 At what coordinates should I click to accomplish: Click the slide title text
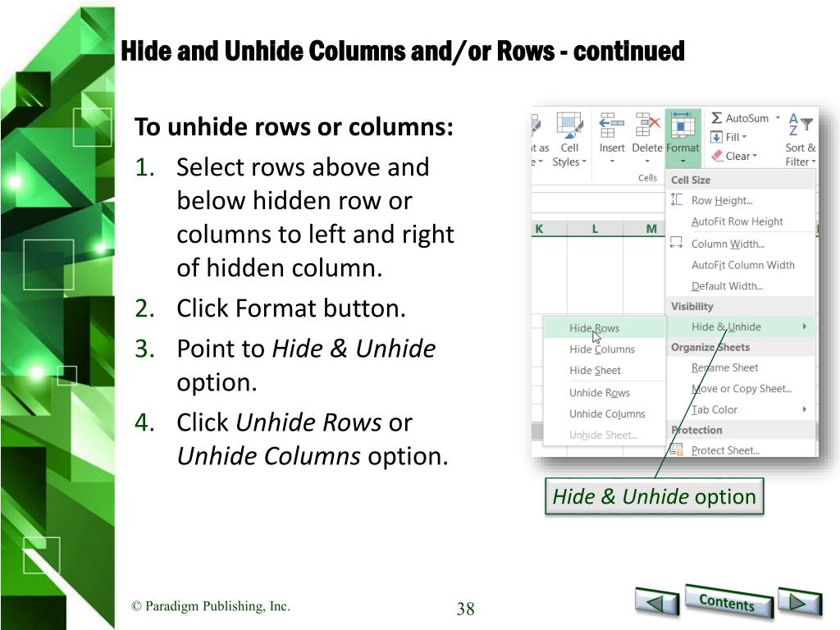click(402, 52)
